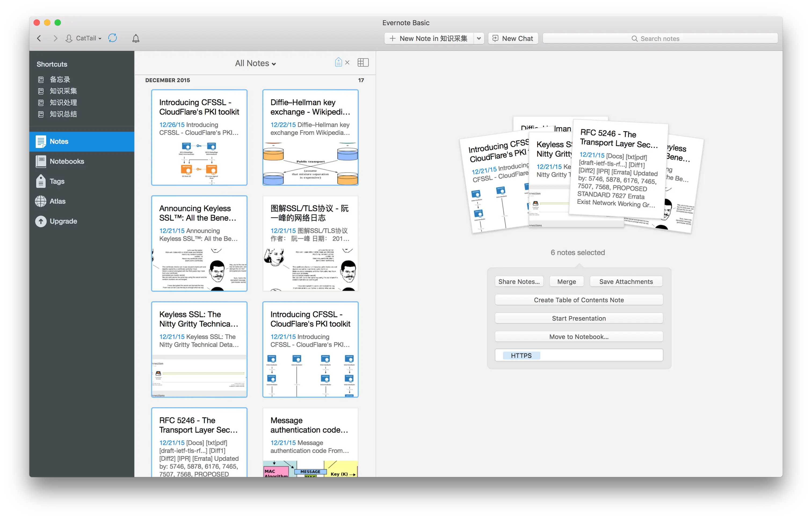Click the HTTPS tag in tag field
Viewport: 812px width, 519px height.
tap(521, 355)
